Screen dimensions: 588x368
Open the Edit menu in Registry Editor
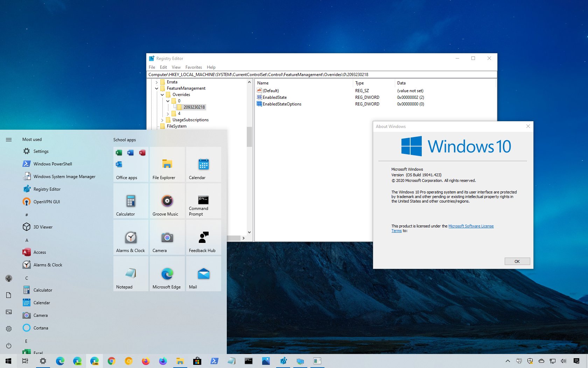tap(163, 67)
